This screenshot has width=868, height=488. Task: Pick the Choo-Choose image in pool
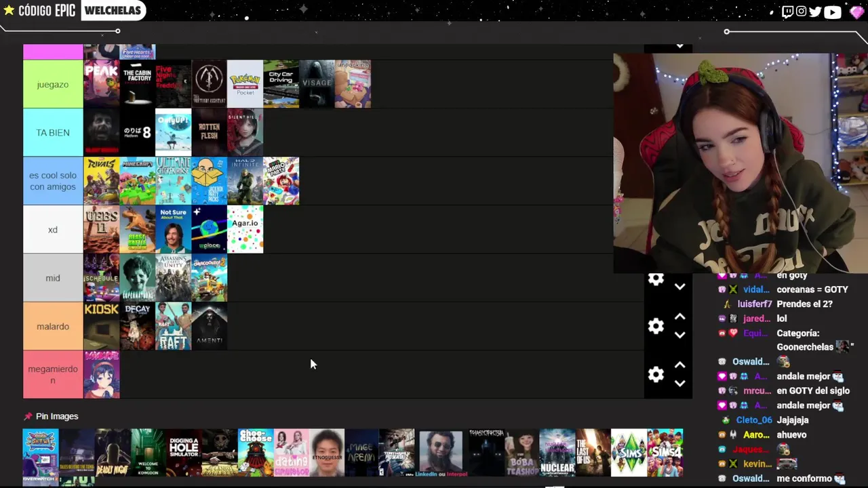tap(256, 452)
